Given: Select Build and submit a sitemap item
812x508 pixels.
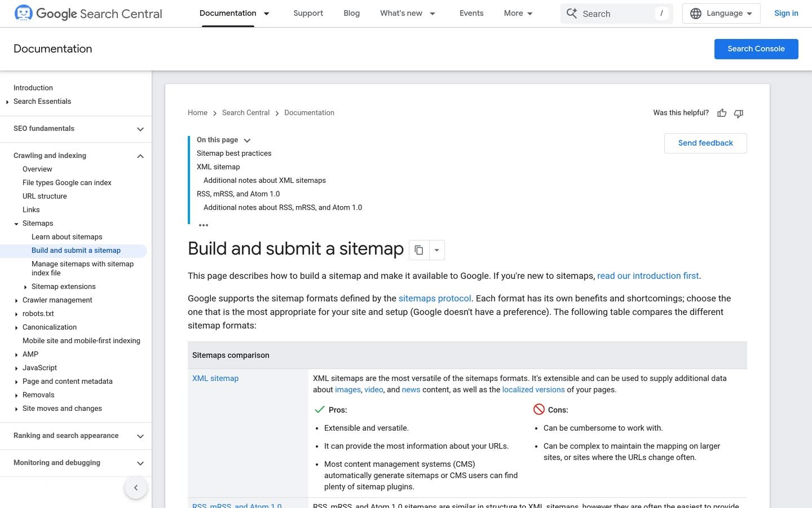Looking at the screenshot, I should point(76,251).
